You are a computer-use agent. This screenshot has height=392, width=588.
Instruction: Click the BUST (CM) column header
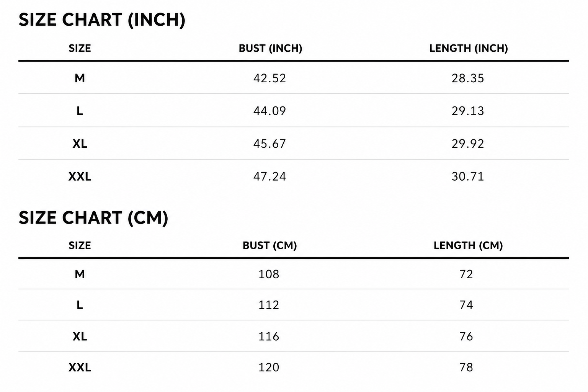pyautogui.click(x=269, y=245)
